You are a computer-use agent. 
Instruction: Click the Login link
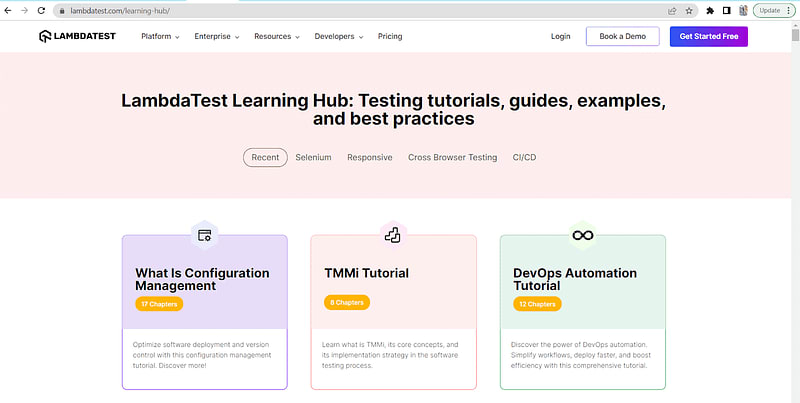[x=561, y=37]
